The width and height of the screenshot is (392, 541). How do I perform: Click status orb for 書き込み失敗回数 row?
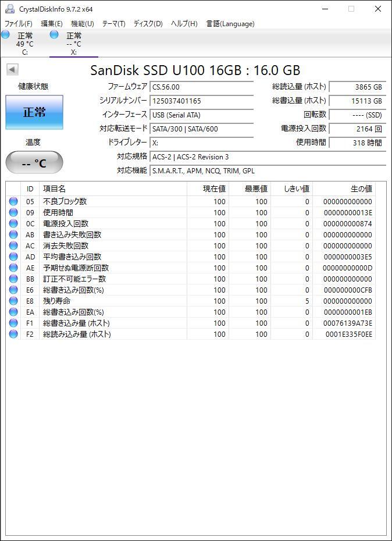click(13, 234)
